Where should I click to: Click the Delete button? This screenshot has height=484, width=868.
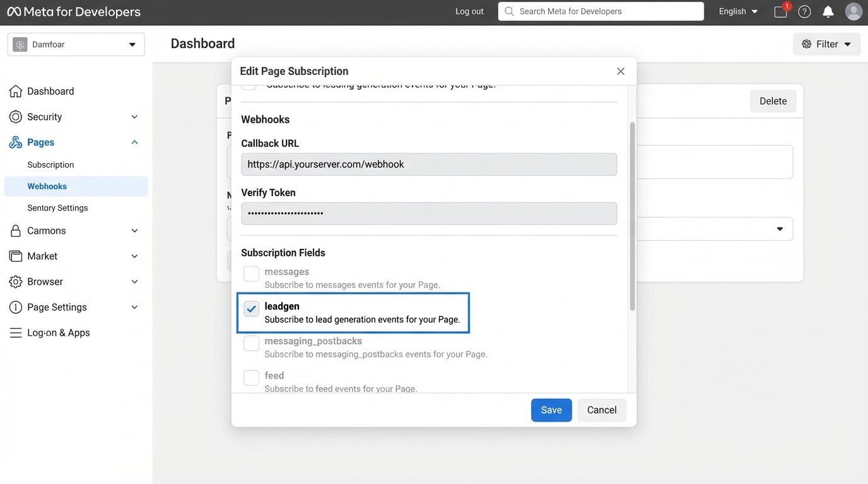(773, 101)
